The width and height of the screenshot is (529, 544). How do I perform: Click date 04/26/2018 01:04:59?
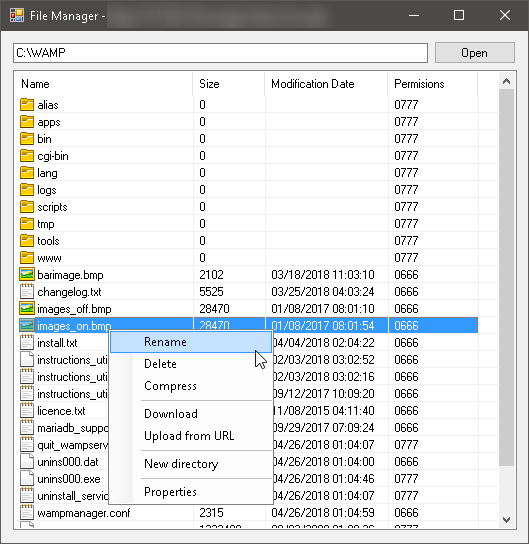pos(323,512)
